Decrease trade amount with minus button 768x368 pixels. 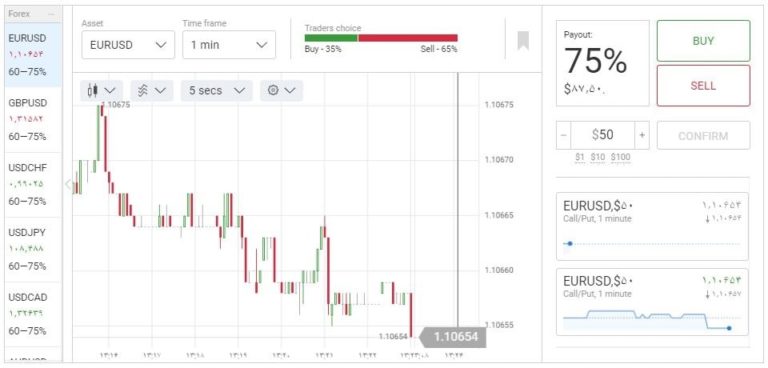564,135
